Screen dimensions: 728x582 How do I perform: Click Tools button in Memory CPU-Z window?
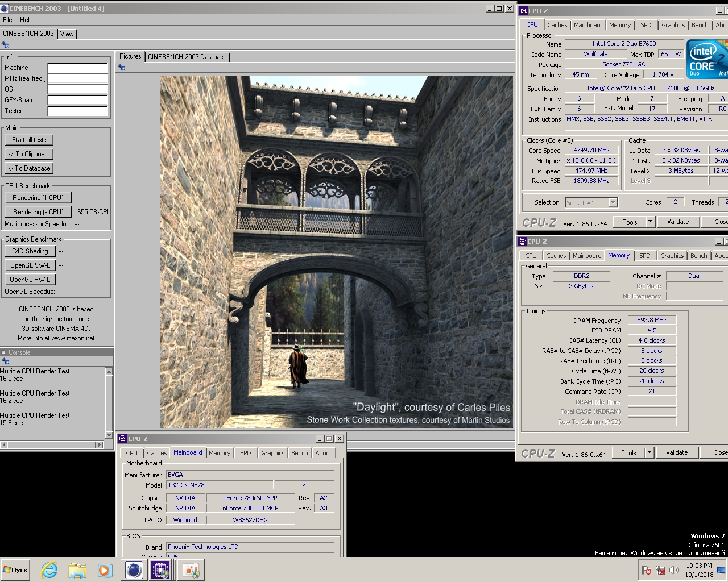[628, 452]
